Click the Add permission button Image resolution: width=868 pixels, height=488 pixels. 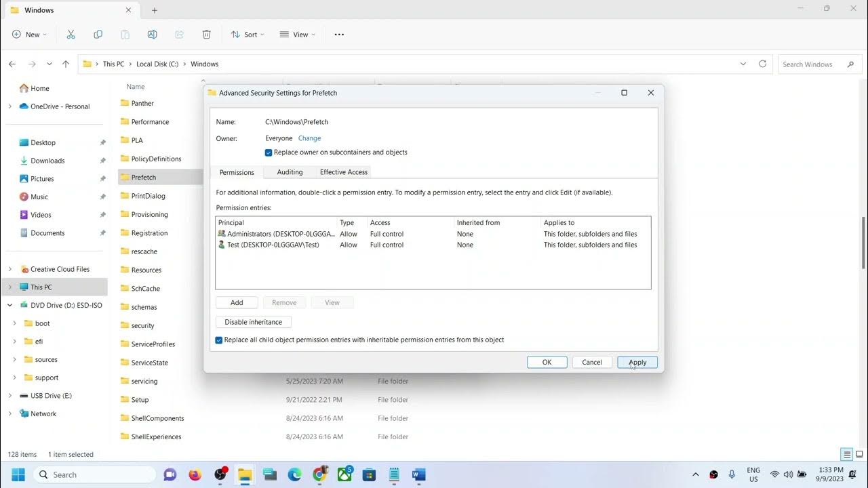tap(237, 303)
